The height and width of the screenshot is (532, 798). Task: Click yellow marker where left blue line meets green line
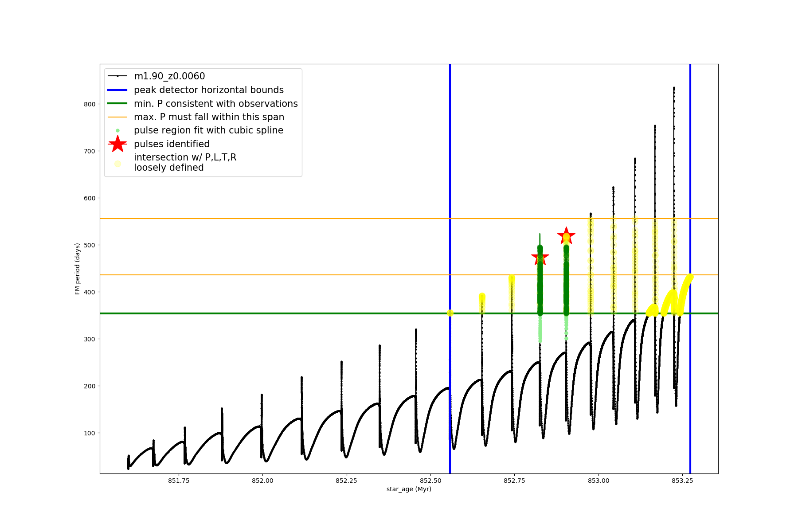[450, 313]
